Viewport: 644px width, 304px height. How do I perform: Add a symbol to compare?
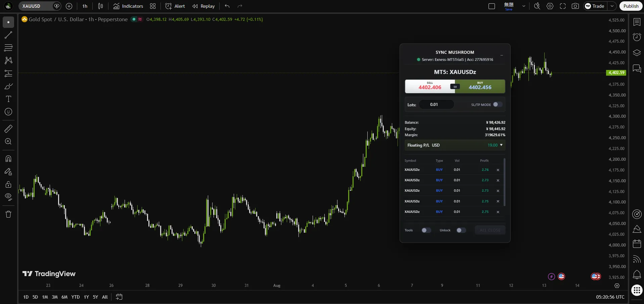(x=69, y=6)
